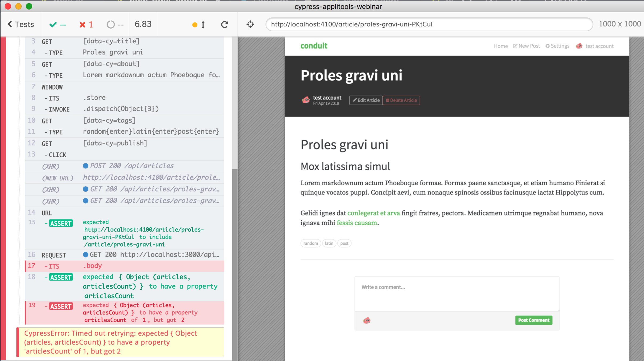Click the failed tests red X counter
Viewport: 644px width, 361px height.
click(x=86, y=25)
